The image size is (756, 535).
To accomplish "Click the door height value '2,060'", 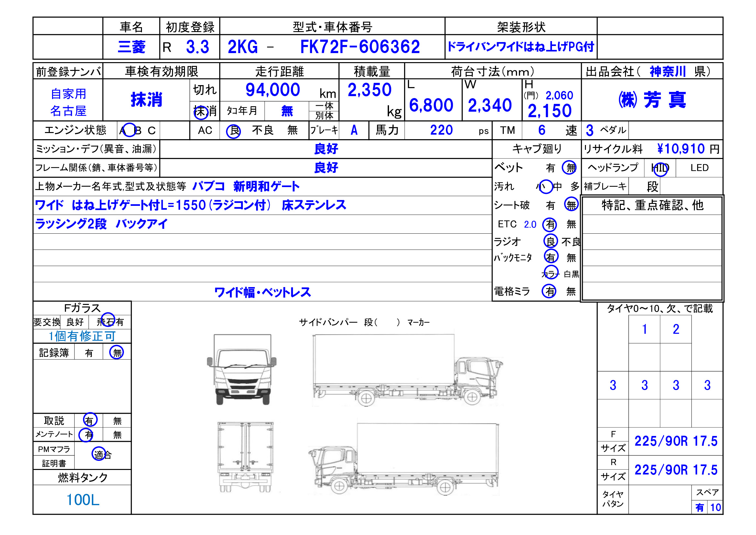I will [559, 95].
